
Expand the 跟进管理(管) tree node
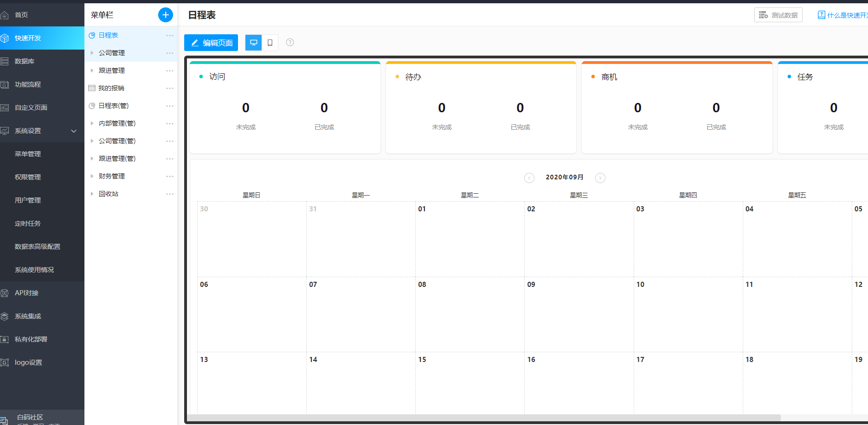pyautogui.click(x=92, y=159)
